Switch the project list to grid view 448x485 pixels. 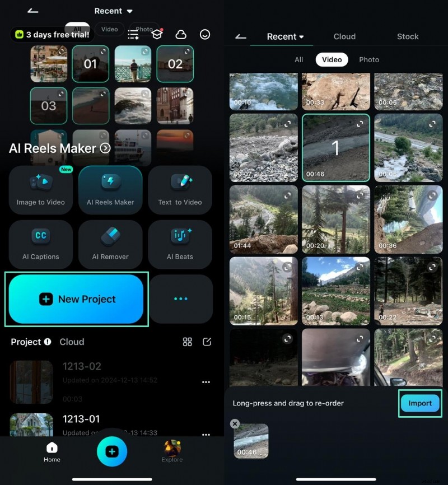pyautogui.click(x=188, y=342)
